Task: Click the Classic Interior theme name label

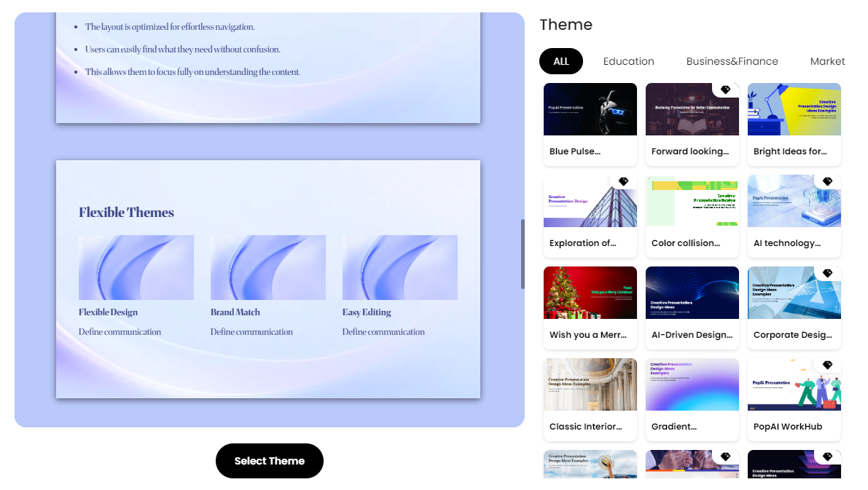Action: pyautogui.click(x=586, y=427)
